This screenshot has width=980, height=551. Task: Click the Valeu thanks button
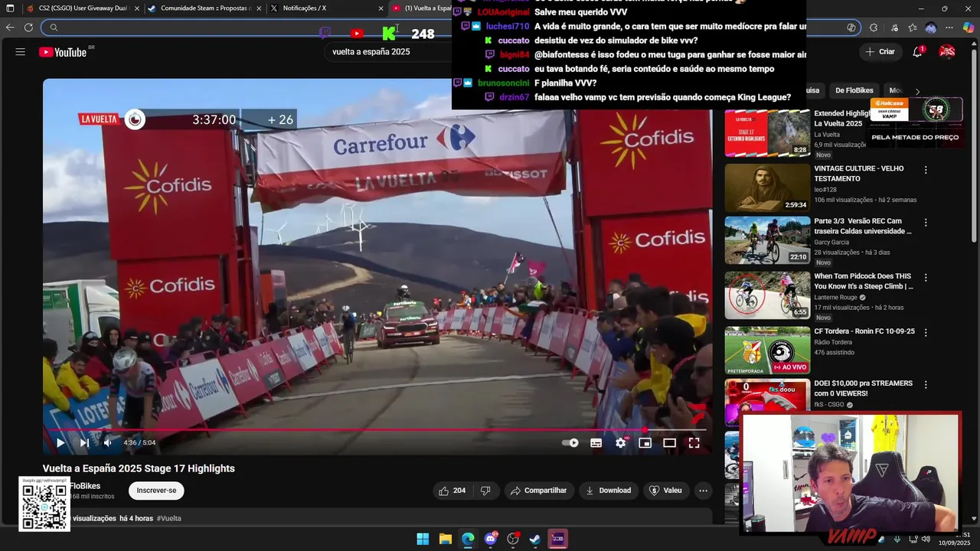(665, 491)
